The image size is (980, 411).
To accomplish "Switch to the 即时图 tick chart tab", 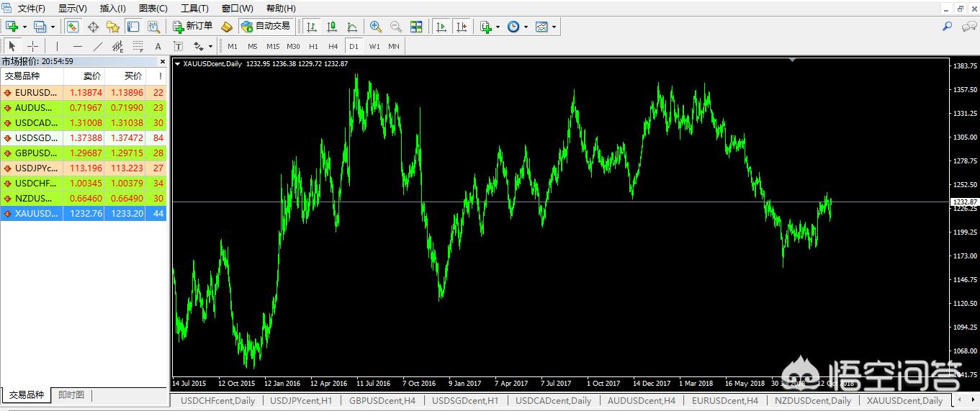I will [71, 395].
